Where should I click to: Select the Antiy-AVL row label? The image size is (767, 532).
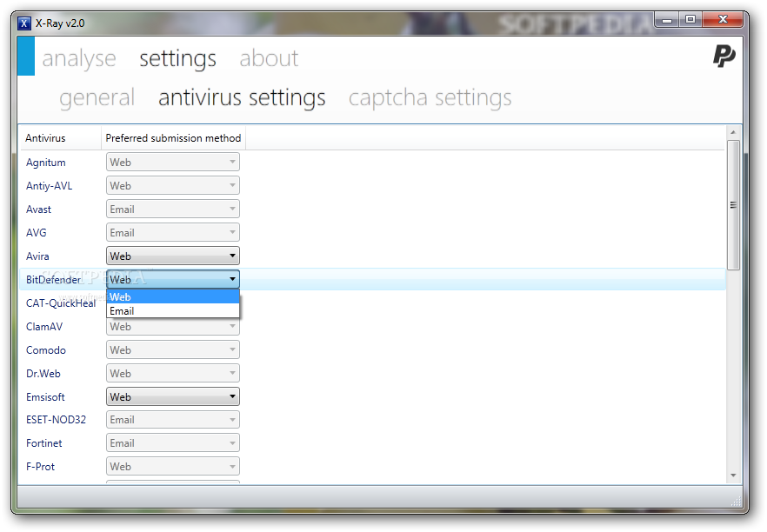[x=49, y=186]
